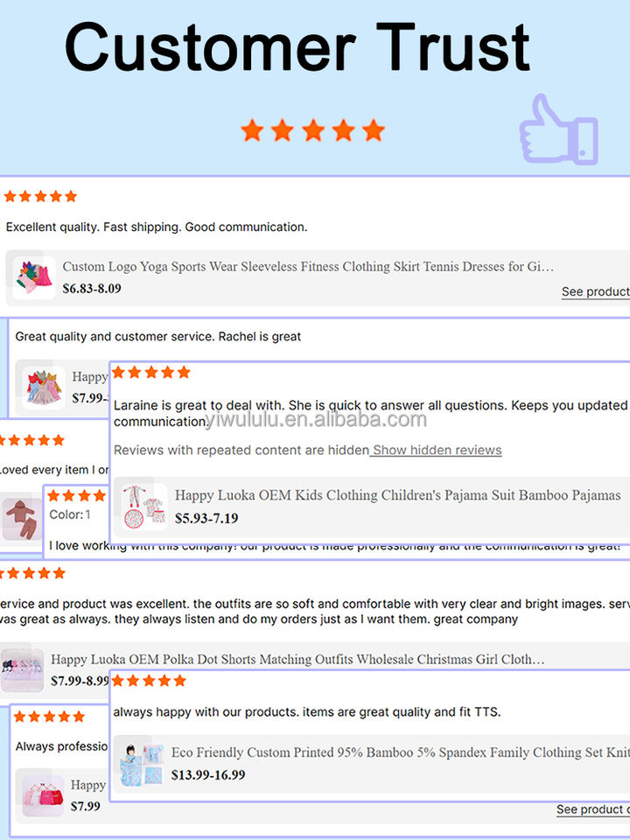Click the See product link for Yoga Sports Wear
The width and height of the screenshot is (630, 840).
pos(595,291)
